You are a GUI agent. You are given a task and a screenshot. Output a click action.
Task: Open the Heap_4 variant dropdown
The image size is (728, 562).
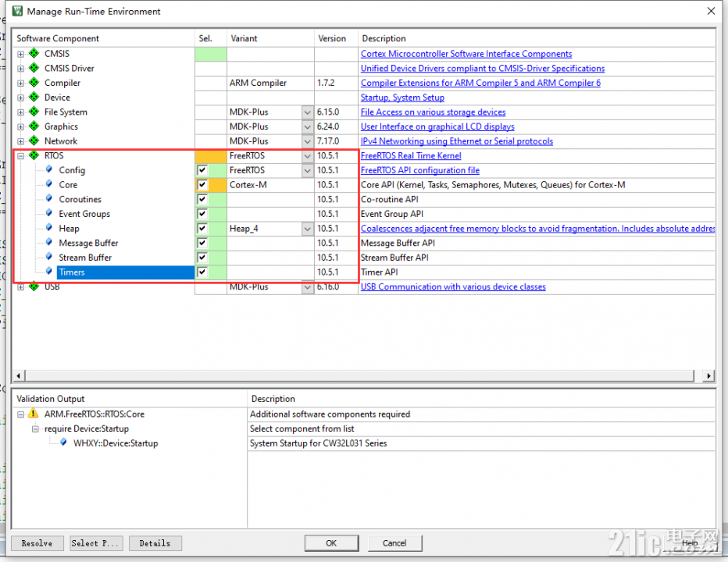click(x=307, y=229)
